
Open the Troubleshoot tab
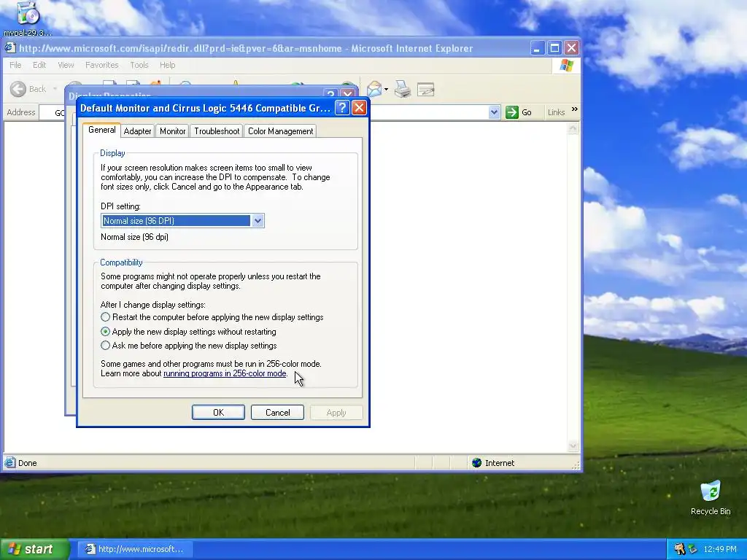point(217,131)
